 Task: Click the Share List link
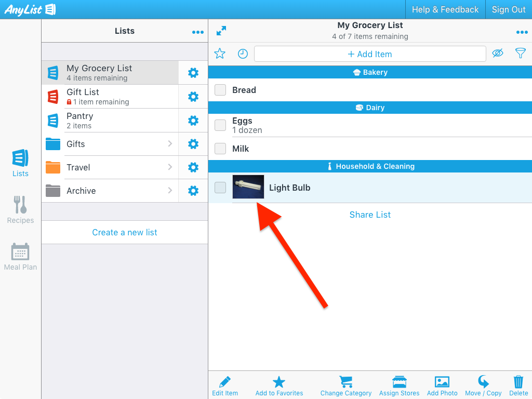370,215
